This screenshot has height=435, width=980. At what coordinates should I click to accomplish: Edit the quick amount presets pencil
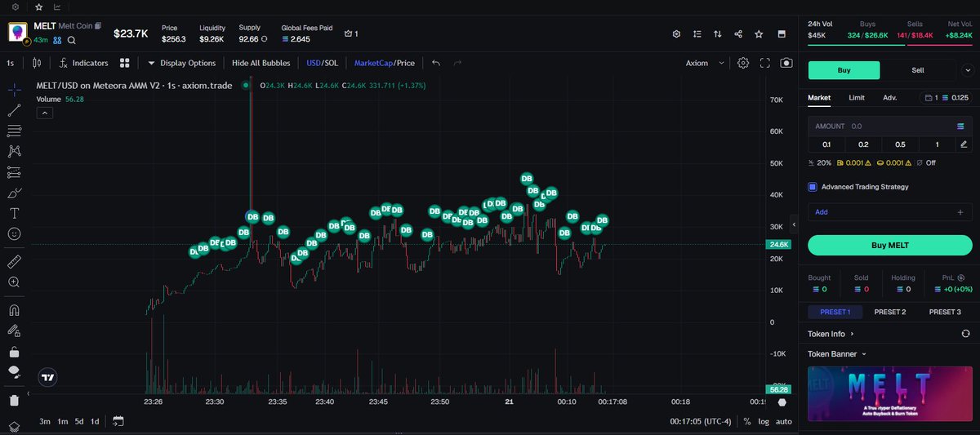point(964,144)
